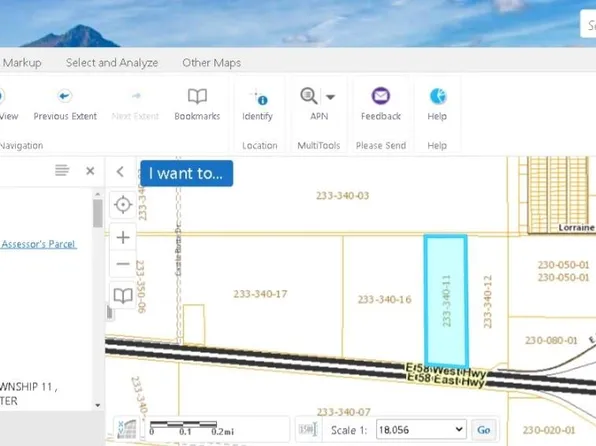Open the map bookmarks book icon
This screenshot has width=596, height=446.
pyautogui.click(x=123, y=295)
